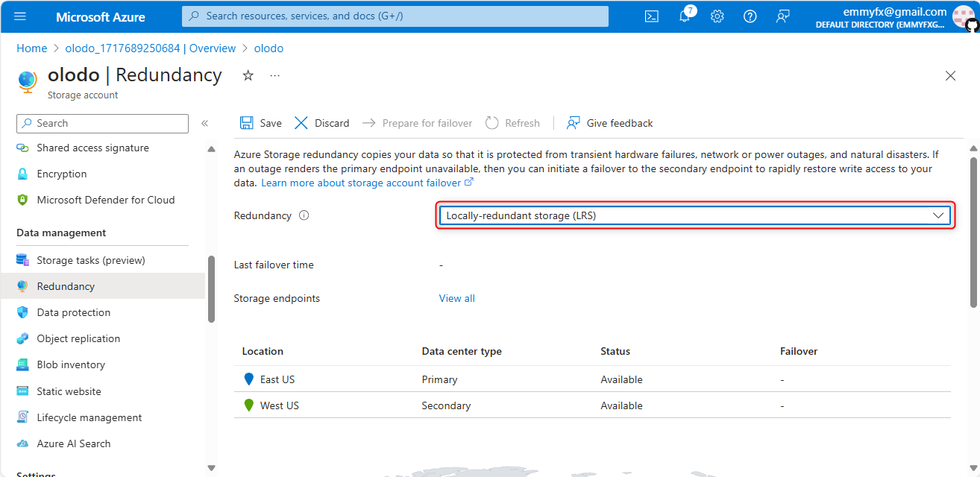The width and height of the screenshot is (980, 477).
Task: Collapse the sidebar with double chevron
Action: (x=204, y=123)
